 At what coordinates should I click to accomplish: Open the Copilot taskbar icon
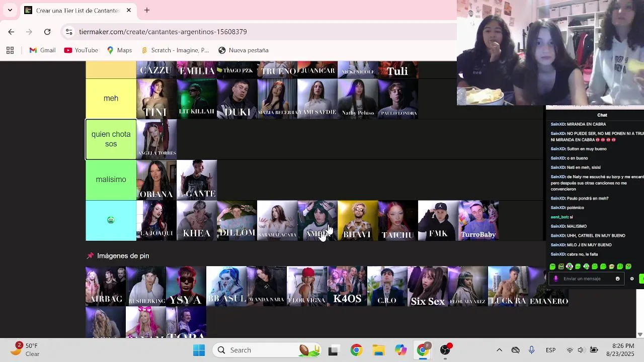(x=400, y=350)
